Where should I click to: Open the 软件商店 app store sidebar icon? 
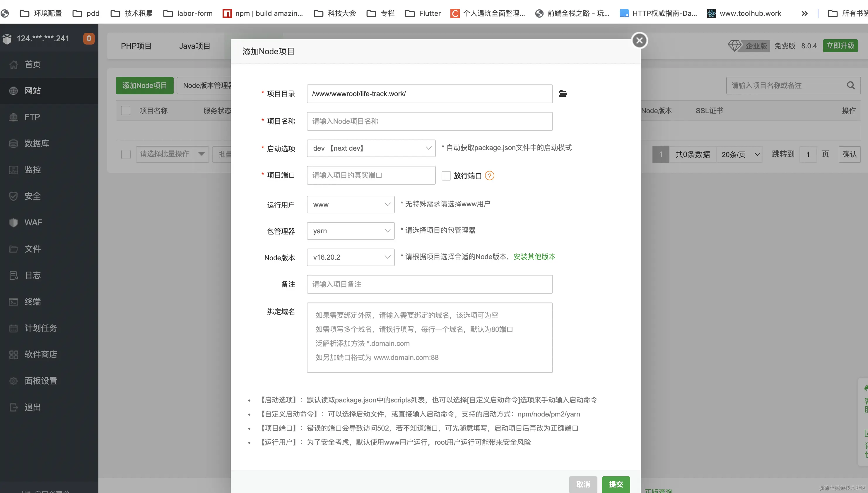click(13, 355)
